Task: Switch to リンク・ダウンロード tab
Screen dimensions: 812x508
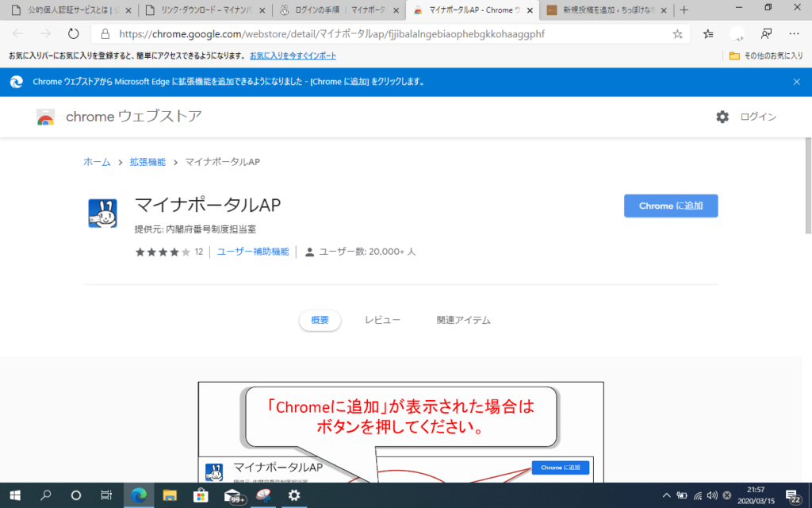Action: (205, 10)
